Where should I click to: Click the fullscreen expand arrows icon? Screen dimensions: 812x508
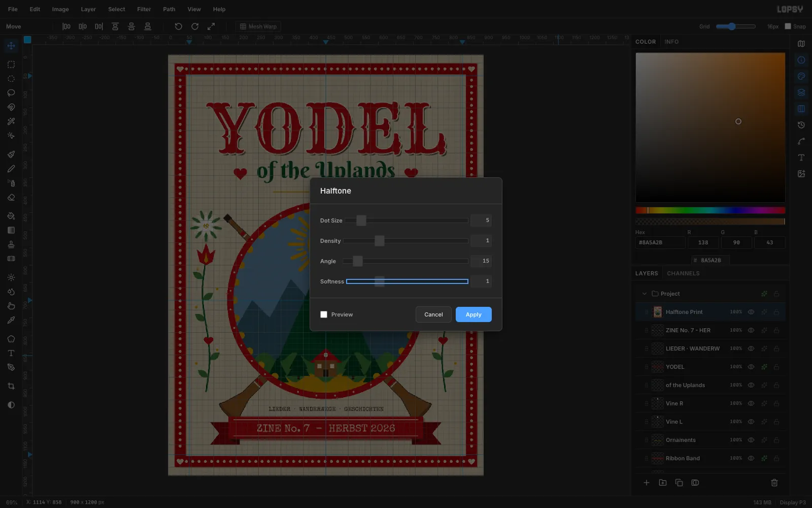point(211,26)
